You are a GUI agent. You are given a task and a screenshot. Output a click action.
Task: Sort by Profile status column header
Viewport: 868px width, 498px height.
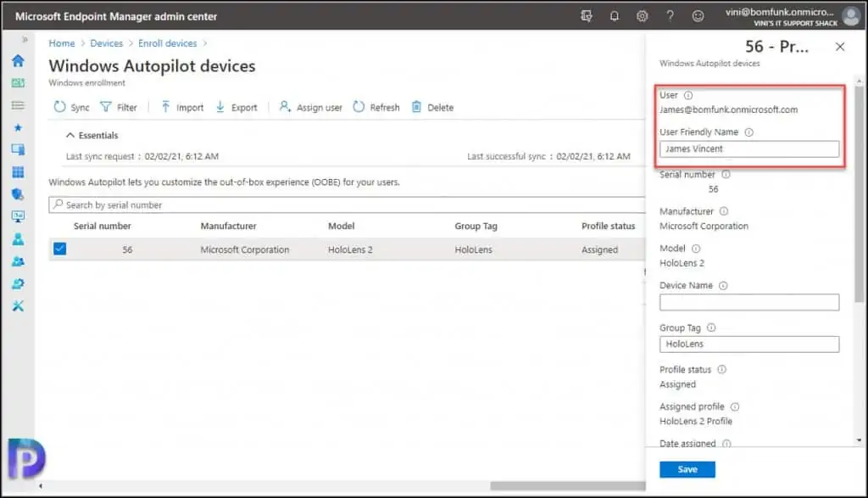click(609, 226)
